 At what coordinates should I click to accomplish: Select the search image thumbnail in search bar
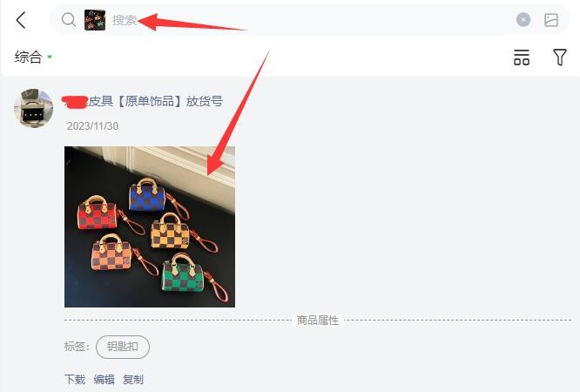(95, 20)
